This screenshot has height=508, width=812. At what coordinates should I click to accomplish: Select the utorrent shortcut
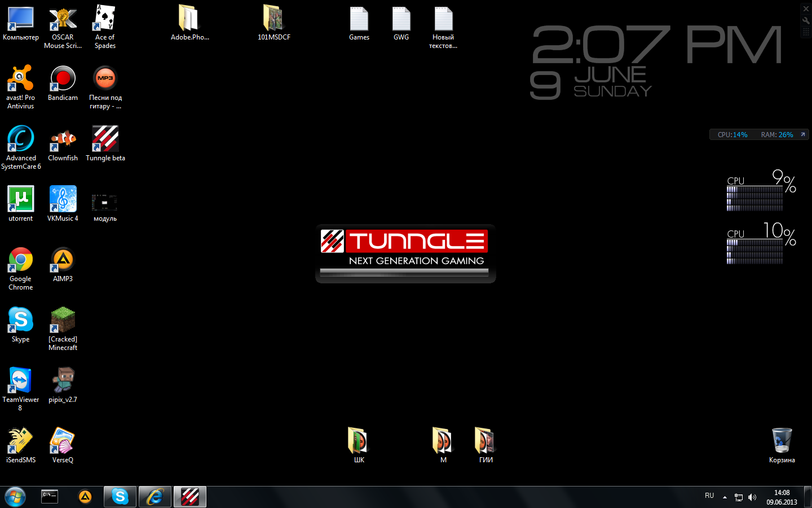point(21,204)
